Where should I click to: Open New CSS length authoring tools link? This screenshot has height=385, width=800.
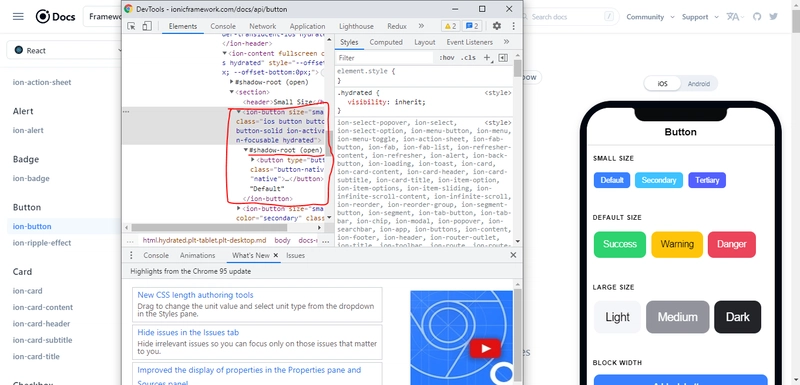pos(195,295)
